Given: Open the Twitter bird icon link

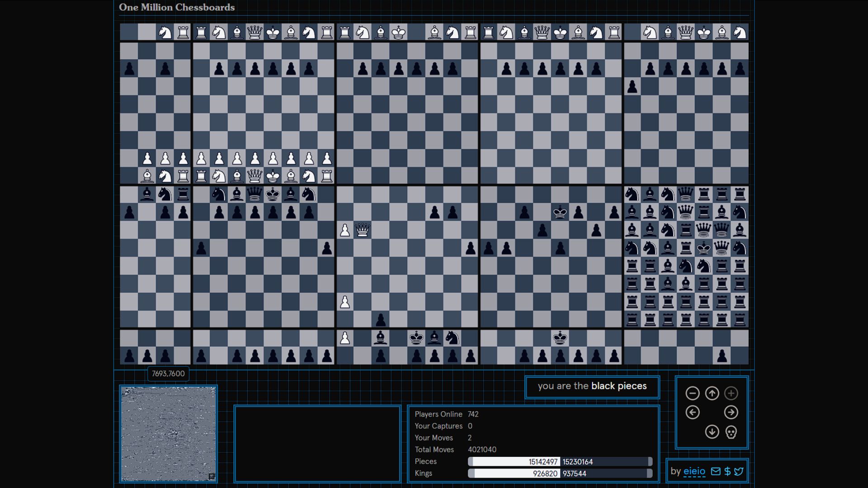Looking at the screenshot, I should point(739,471).
